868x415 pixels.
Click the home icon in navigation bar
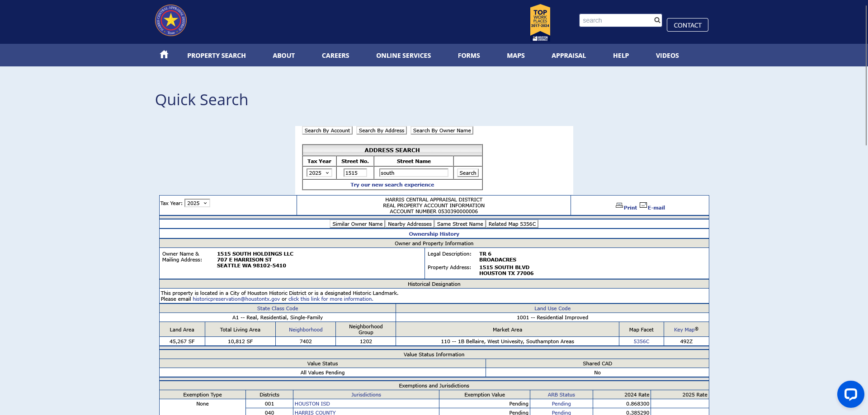coord(164,55)
